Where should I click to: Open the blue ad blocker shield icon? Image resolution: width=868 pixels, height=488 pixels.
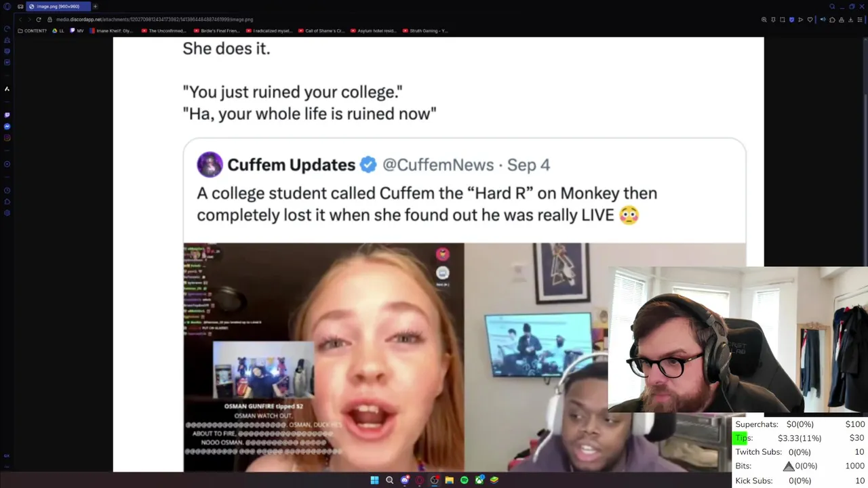click(791, 20)
